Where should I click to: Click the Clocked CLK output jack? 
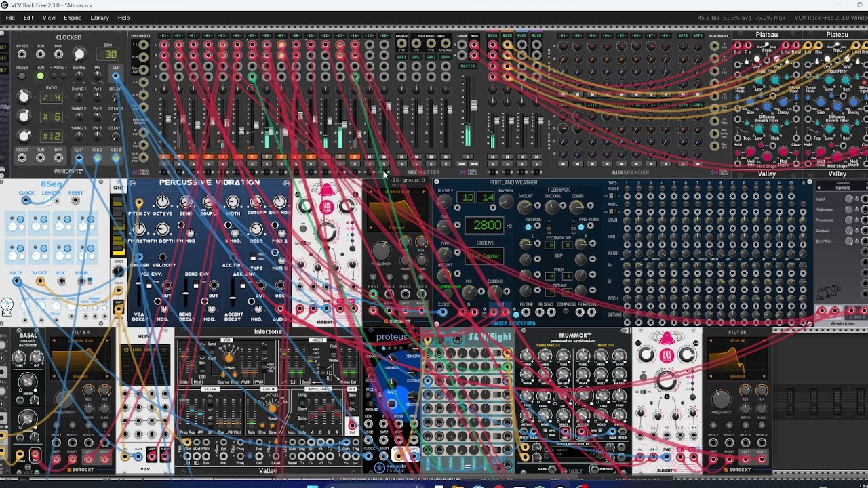(x=115, y=76)
